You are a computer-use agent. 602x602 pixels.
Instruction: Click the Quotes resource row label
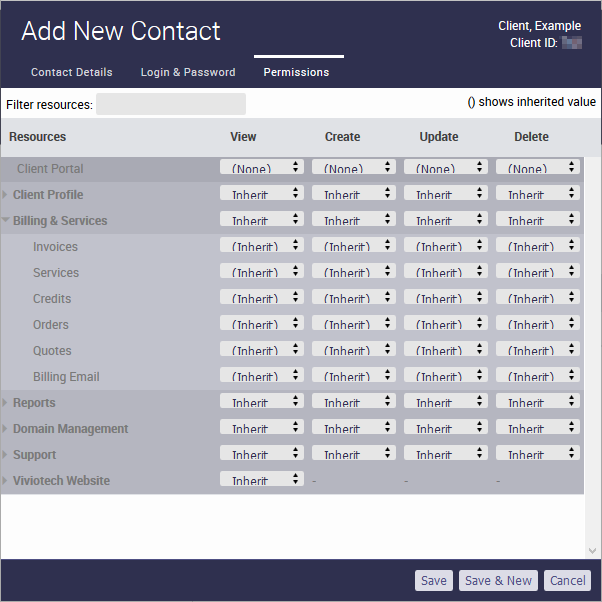point(52,351)
